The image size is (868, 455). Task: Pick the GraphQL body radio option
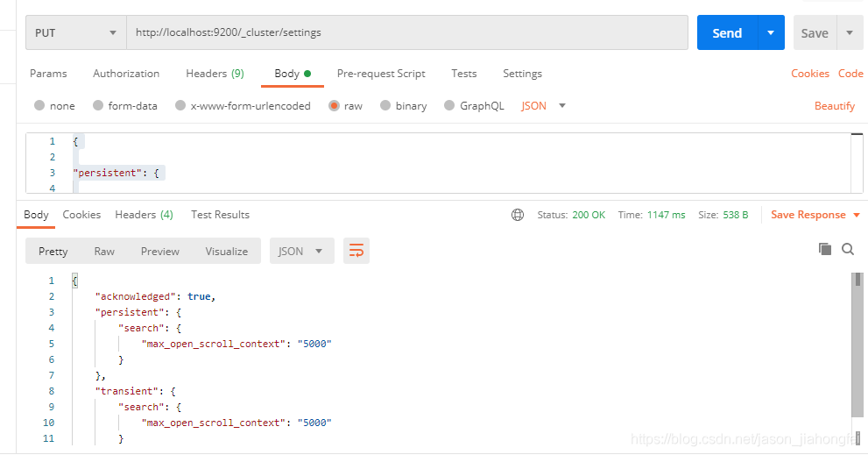click(x=449, y=106)
